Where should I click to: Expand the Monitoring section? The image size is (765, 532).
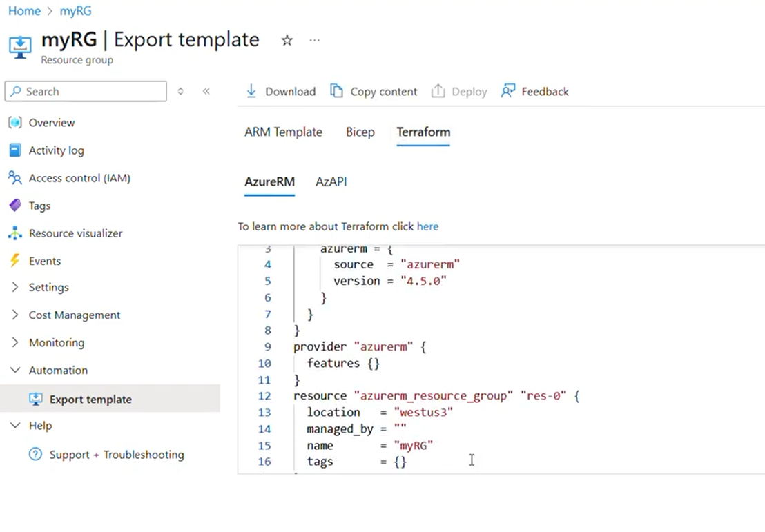pos(15,342)
